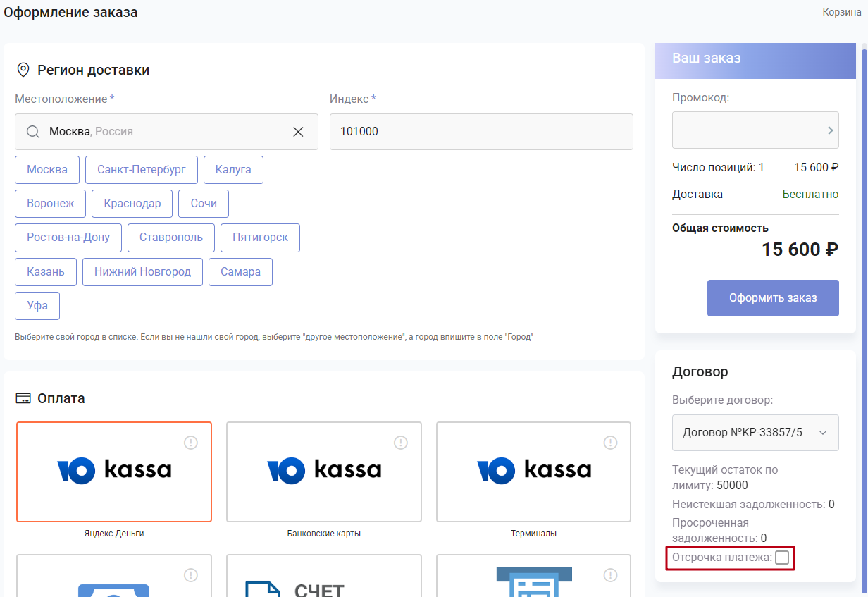Click the Бесплатно delivery text
868x597 pixels.
tap(810, 194)
